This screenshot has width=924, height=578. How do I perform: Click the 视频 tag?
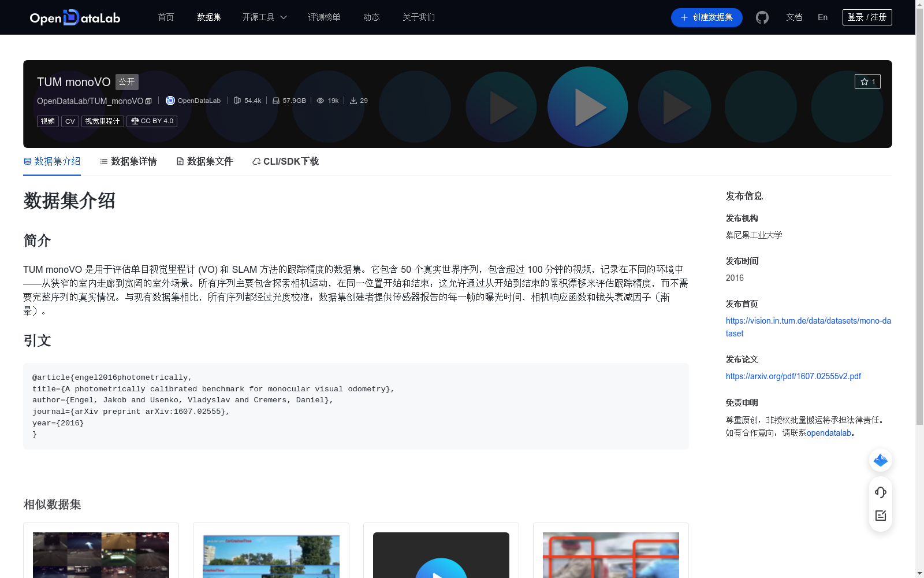pos(48,121)
